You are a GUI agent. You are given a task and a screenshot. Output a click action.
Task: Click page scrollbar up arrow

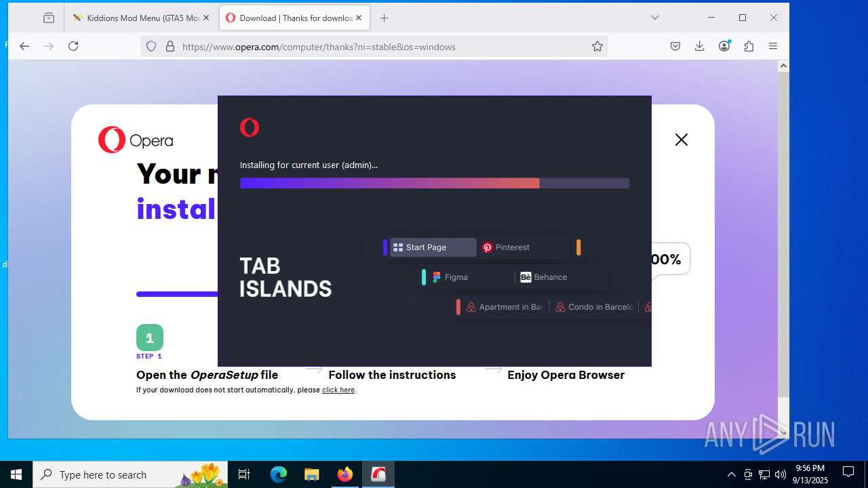pyautogui.click(x=783, y=66)
